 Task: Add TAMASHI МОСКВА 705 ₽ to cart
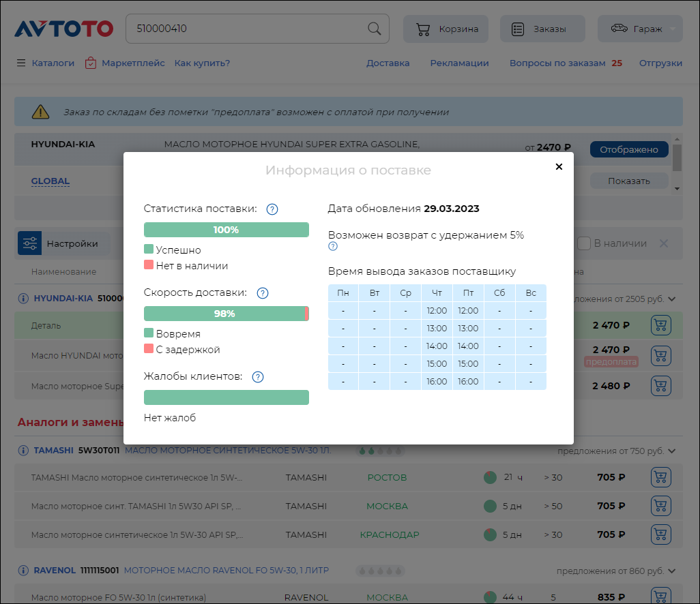[x=660, y=506]
